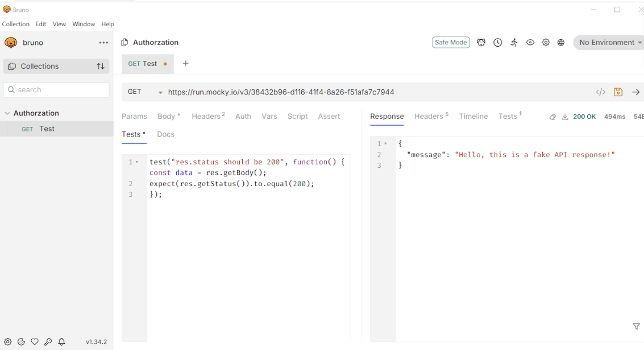Open Safe Mode settings

point(451,42)
